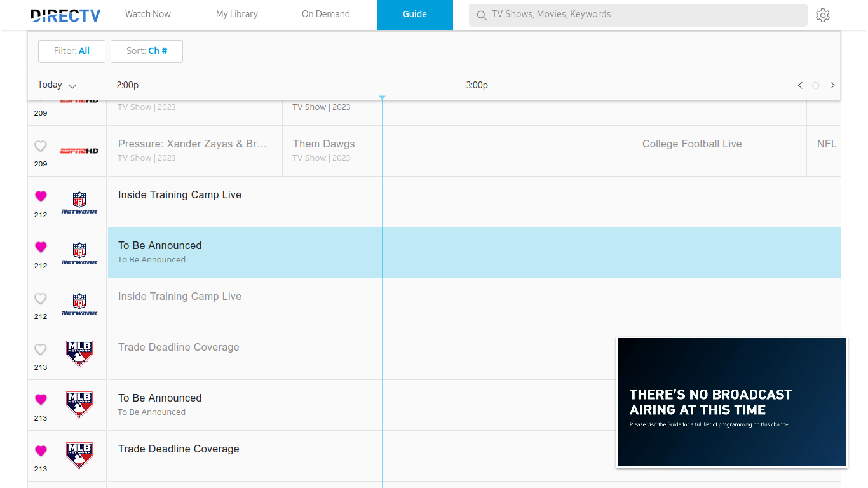
Task: Favorite using empty heart beside Inside Training Camp Live
Action: click(41, 299)
